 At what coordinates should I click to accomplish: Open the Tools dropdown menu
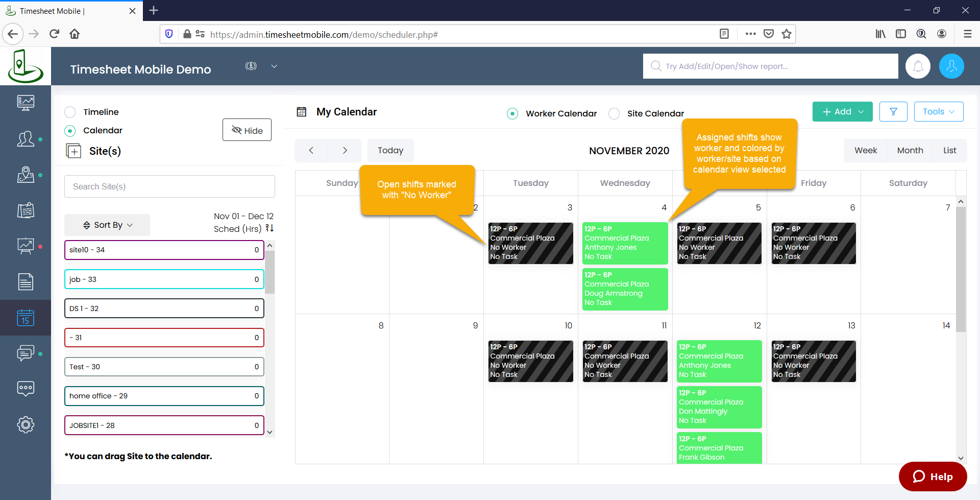point(938,112)
